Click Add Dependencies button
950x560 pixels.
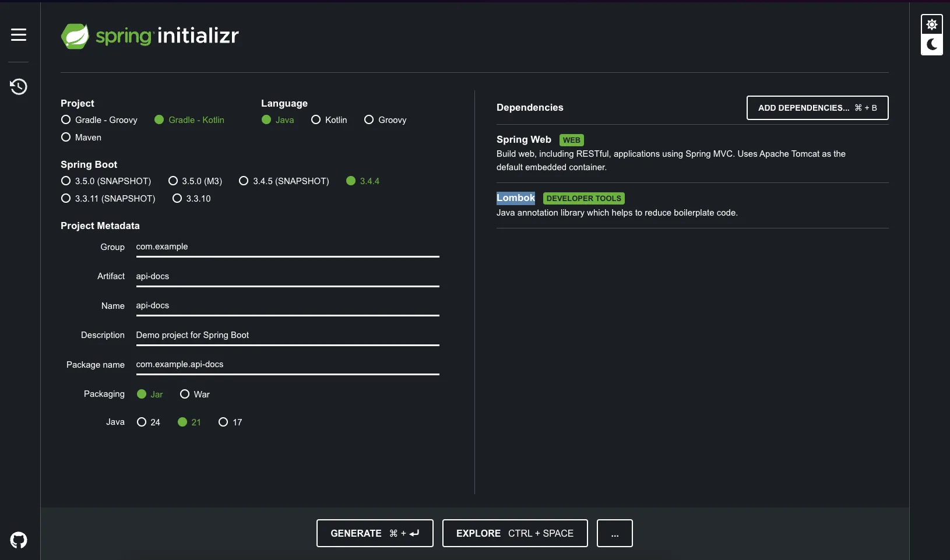[x=817, y=108]
